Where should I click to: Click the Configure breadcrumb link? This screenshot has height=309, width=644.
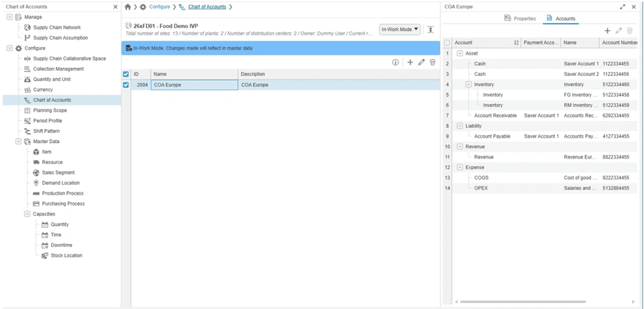[x=160, y=7]
